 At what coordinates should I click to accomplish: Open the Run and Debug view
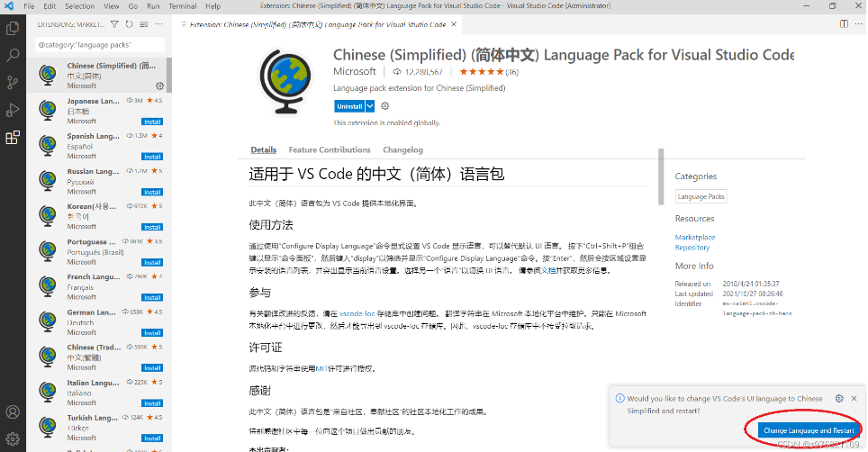(13, 110)
